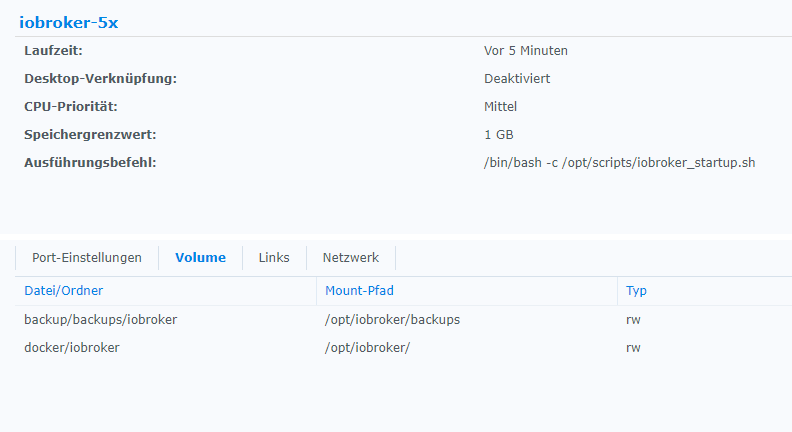
Task: Click the Deaktiviert shortcut value
Action: 517,79
